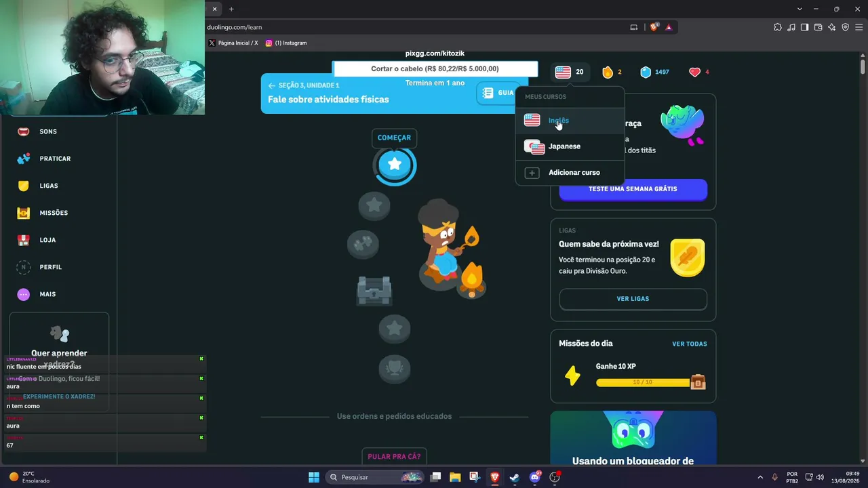Click the Pular pra cá button
The image size is (868, 488).
click(394, 457)
